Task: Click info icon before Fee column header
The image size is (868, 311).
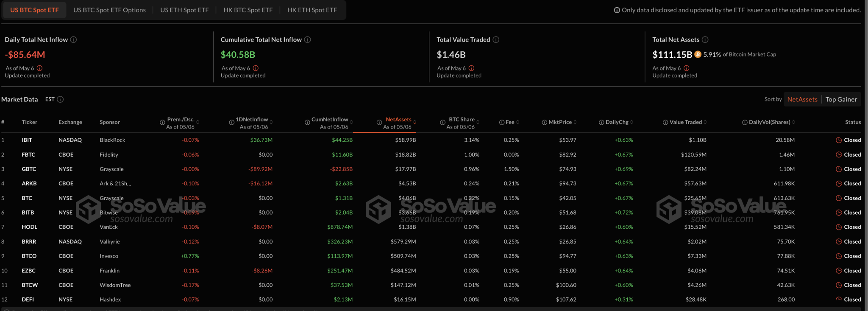Action: (502, 122)
